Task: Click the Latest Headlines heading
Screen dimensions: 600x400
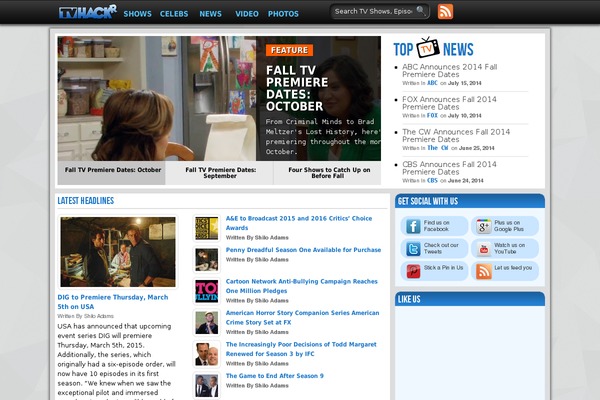Action: coord(86,201)
